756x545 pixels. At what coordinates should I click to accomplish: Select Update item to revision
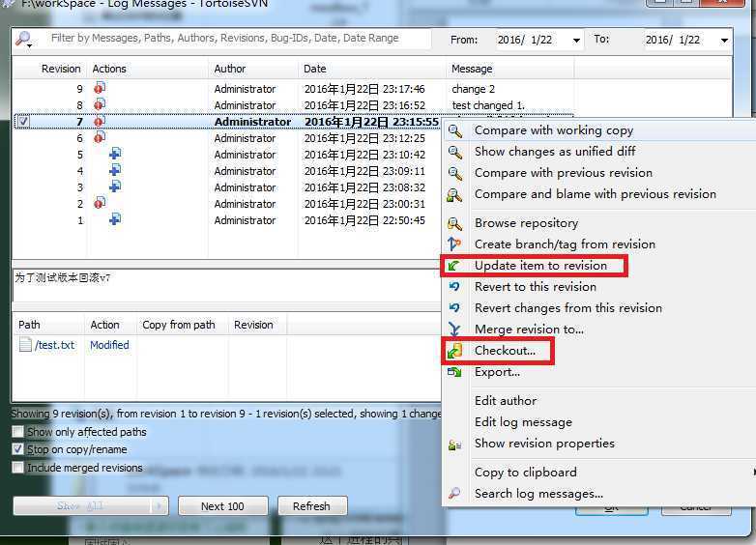[540, 266]
